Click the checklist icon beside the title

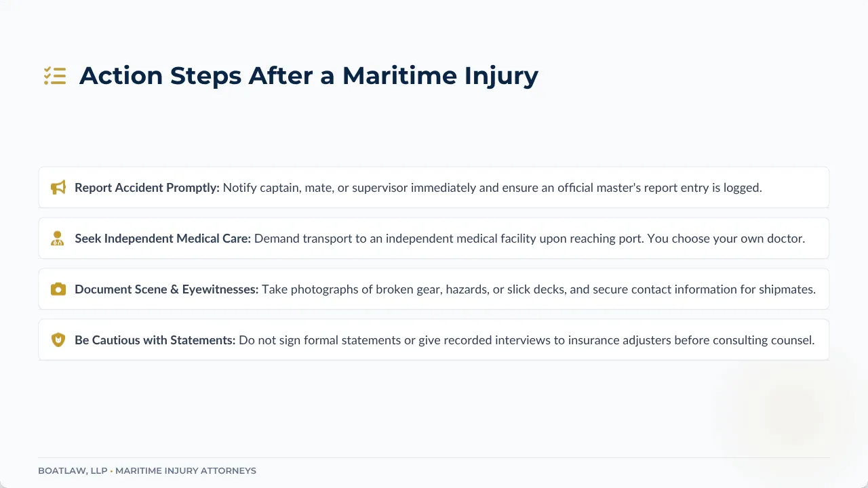(x=55, y=76)
